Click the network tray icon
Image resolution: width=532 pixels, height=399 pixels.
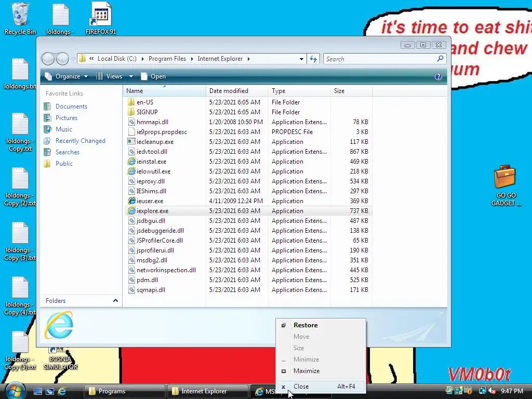click(482, 391)
